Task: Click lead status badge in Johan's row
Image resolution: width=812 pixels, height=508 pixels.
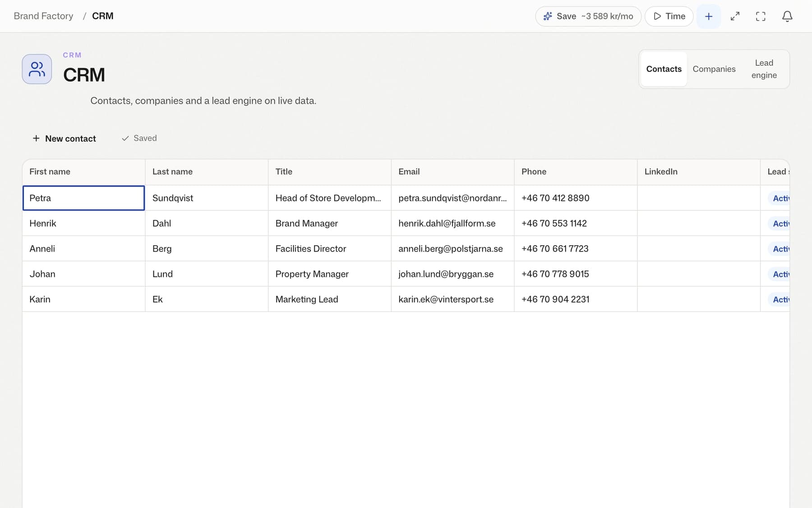Action: [x=779, y=274]
